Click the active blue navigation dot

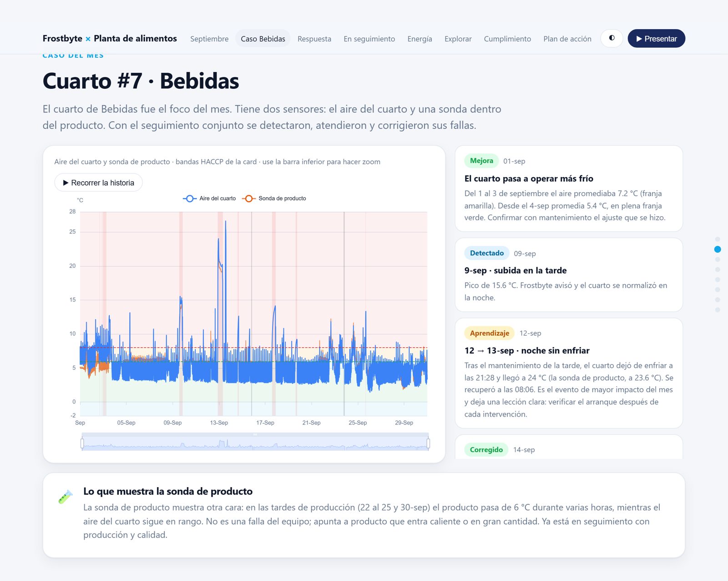[718, 250]
